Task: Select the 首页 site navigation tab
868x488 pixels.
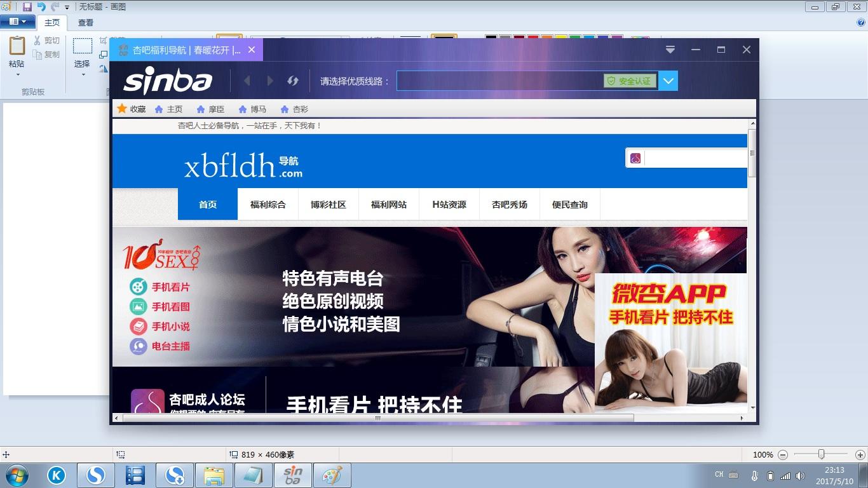Action: [208, 205]
